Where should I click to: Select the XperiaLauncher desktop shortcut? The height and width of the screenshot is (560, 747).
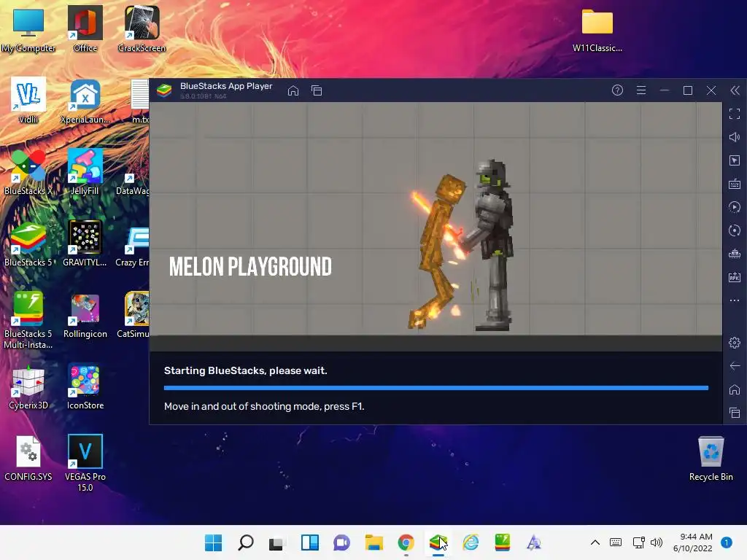(85, 101)
